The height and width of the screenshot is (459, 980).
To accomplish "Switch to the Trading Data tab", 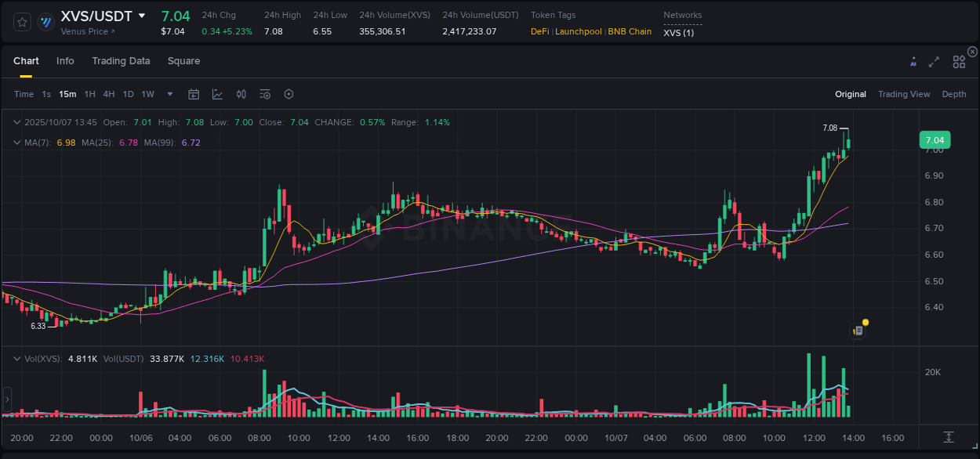I will click(121, 60).
